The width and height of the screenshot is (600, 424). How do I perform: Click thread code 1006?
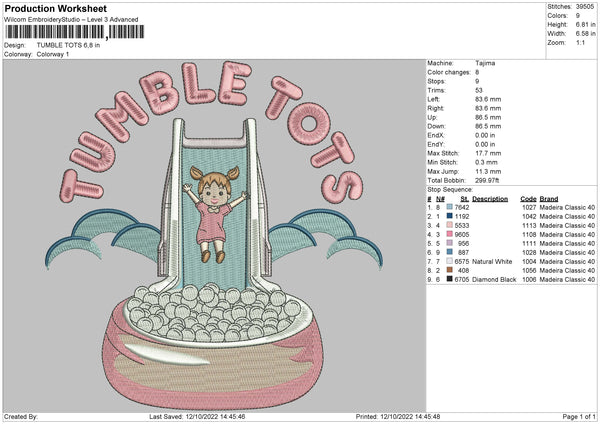tap(529, 279)
